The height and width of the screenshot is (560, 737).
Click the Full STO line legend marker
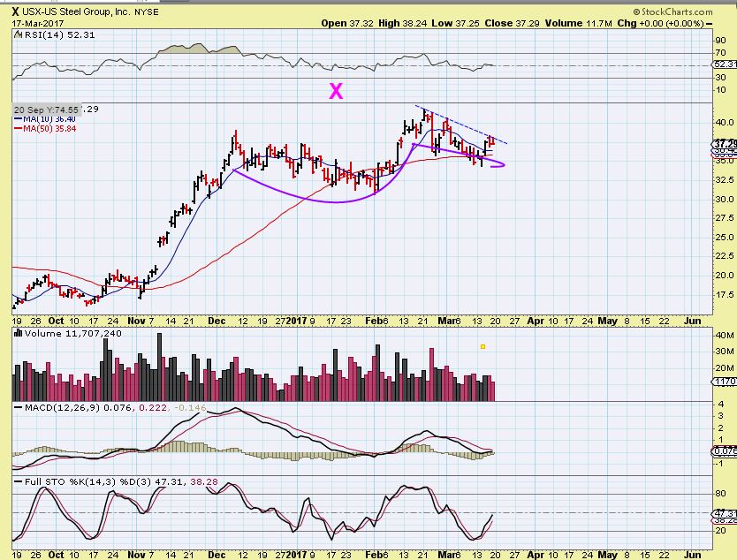click(x=19, y=481)
